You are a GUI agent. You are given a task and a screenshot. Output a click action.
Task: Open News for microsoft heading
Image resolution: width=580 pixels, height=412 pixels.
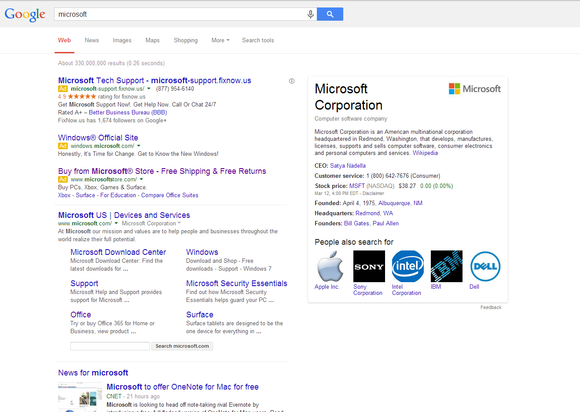pyautogui.click(x=93, y=373)
